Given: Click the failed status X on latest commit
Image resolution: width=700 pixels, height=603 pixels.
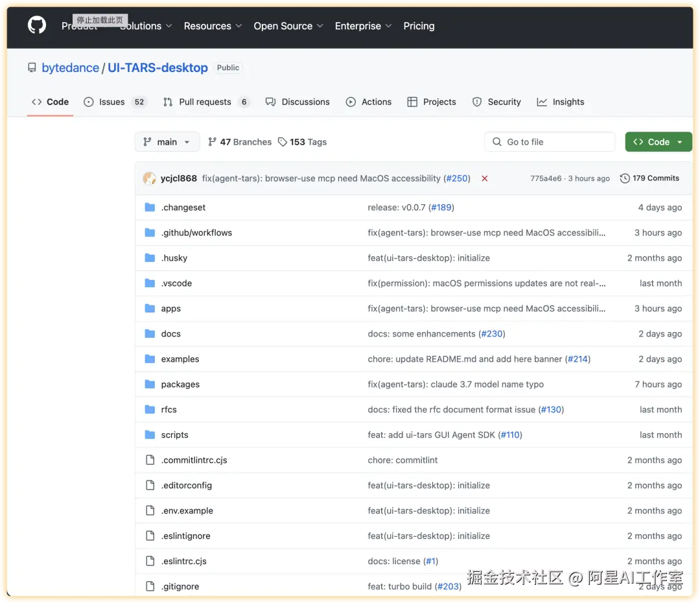Looking at the screenshot, I should (x=484, y=178).
